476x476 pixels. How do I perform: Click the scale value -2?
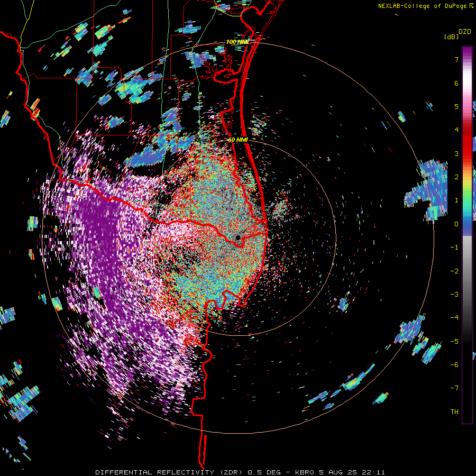tap(454, 271)
